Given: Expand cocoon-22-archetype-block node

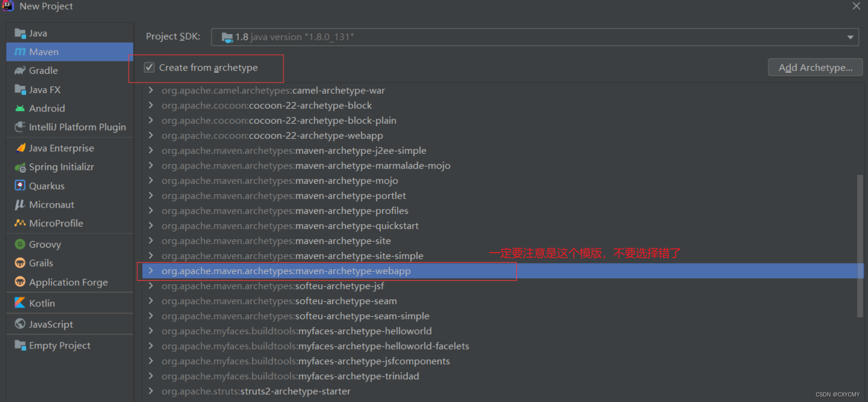Looking at the screenshot, I should tap(151, 105).
